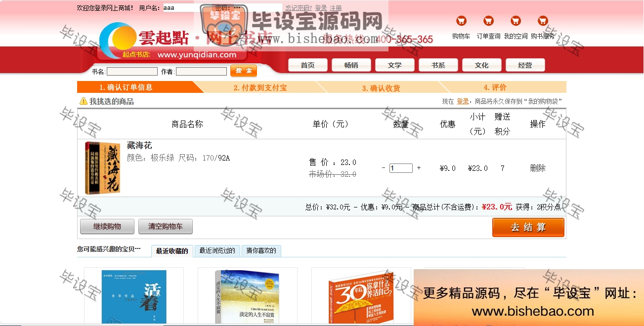Open the 购书服务 icon
The width and height of the screenshot is (644, 326).
[x=543, y=21]
